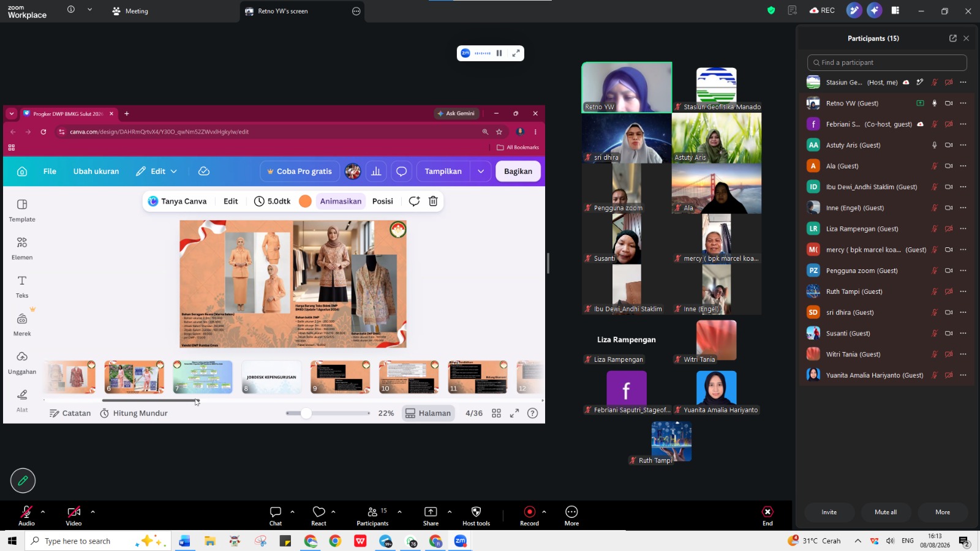Click Tanya Canva assistant button

(178, 201)
